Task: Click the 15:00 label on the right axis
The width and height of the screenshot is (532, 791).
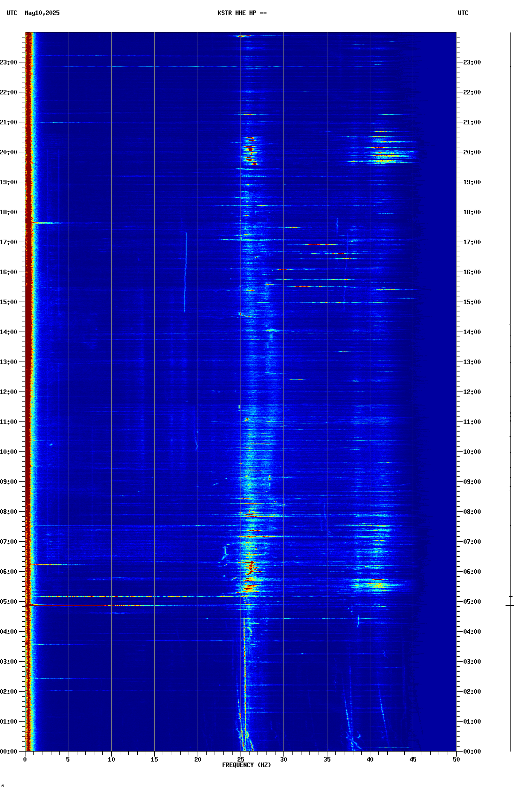Action: 472,302
